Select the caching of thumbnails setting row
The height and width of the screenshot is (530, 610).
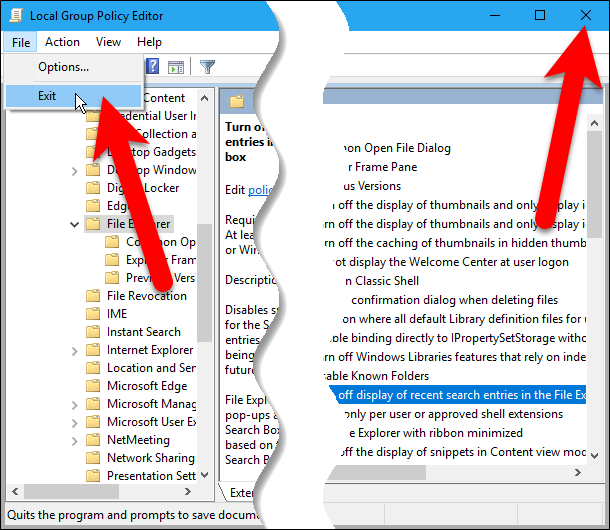455,243
